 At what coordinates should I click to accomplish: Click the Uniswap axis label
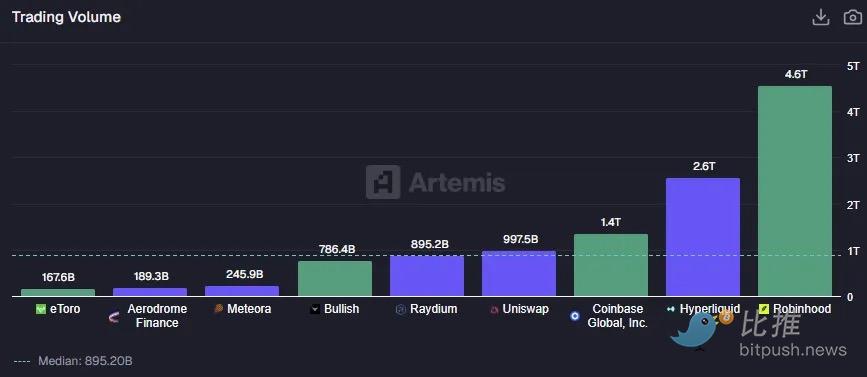click(x=525, y=309)
